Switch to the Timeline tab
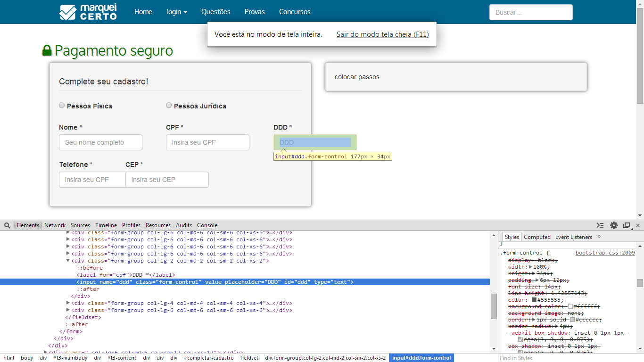The width and height of the screenshot is (644, 362). click(106, 225)
